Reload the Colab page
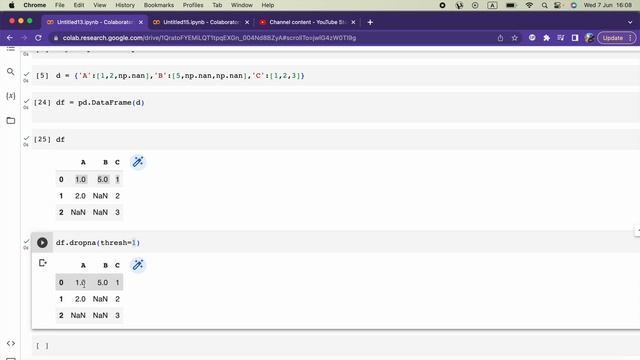This screenshot has height=360, width=640. click(38, 38)
